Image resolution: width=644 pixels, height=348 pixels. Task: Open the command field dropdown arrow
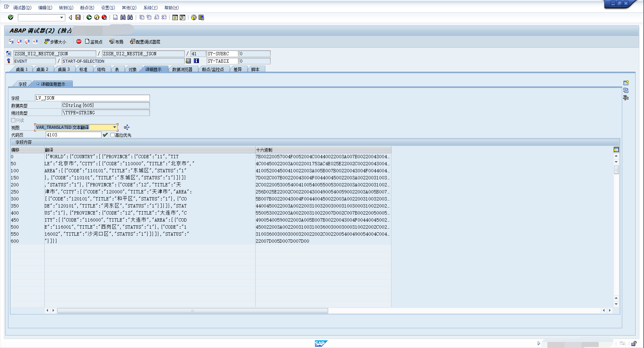61,17
